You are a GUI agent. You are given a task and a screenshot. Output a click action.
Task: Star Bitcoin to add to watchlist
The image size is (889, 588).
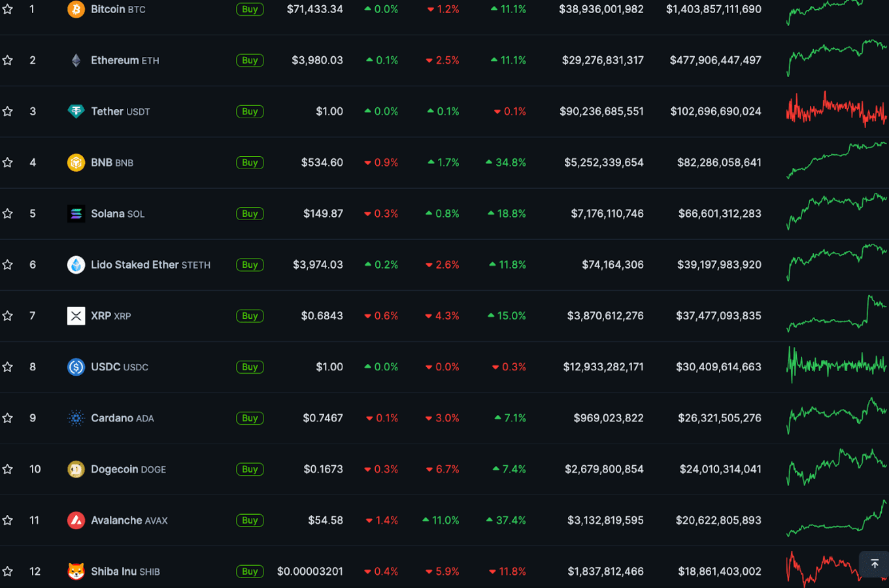click(x=8, y=9)
